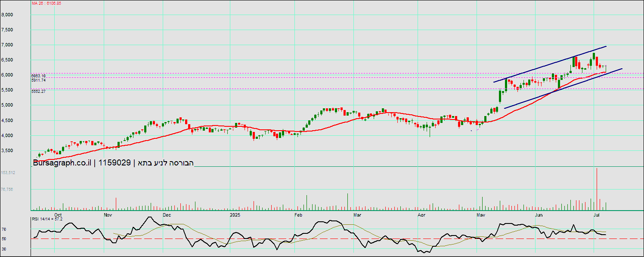This screenshot has height=257, width=644.
Task: Select the Oct month marker on time axis
Action: coord(59,214)
